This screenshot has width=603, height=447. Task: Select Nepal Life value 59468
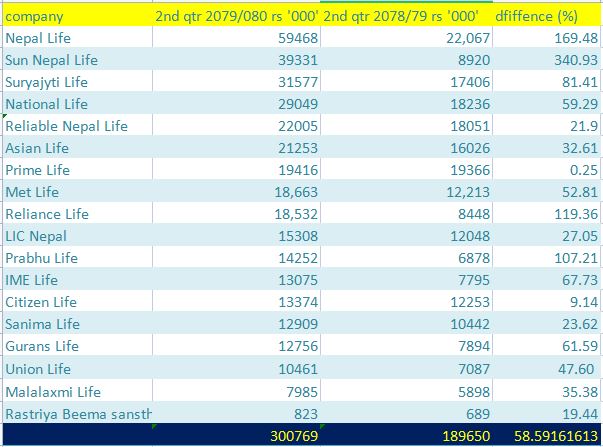(237, 37)
